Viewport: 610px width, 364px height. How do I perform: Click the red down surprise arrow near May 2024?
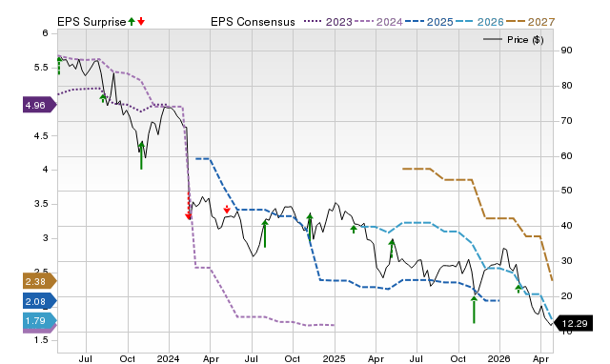click(x=227, y=210)
